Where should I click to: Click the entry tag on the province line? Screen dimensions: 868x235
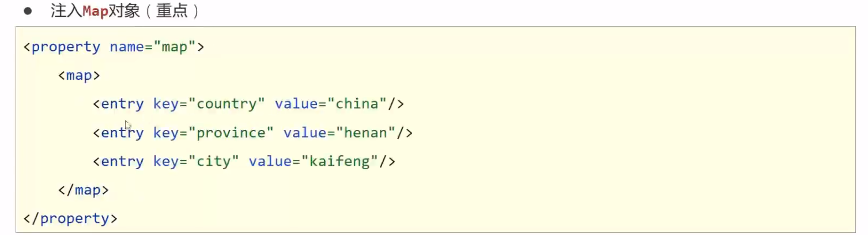[122, 133]
